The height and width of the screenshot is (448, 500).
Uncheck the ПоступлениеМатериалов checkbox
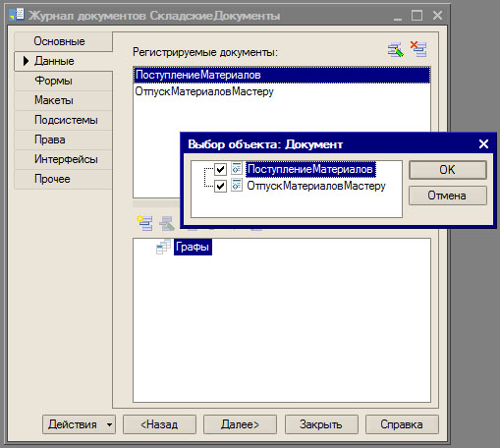tap(220, 169)
